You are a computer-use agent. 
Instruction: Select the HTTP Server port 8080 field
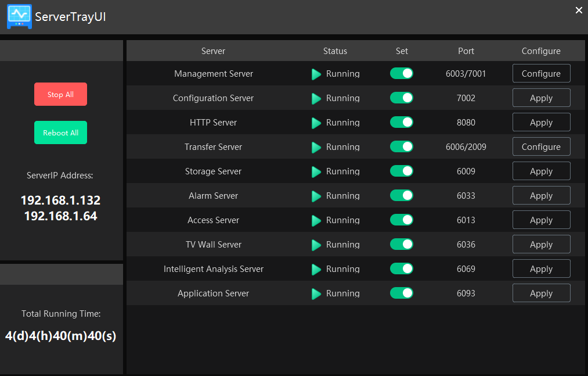(x=466, y=123)
